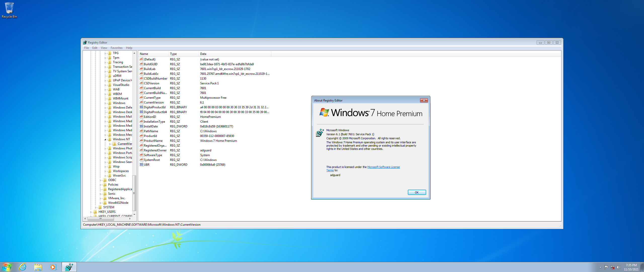The height and width of the screenshot is (272, 644).
Task: Click the tree pane horizontal scrollbar thumb
Action: (x=101, y=219)
